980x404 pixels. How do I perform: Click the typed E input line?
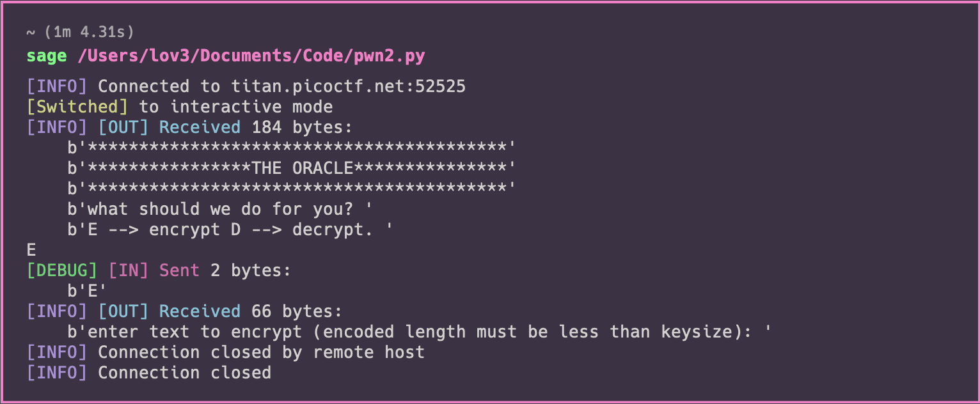(x=31, y=250)
